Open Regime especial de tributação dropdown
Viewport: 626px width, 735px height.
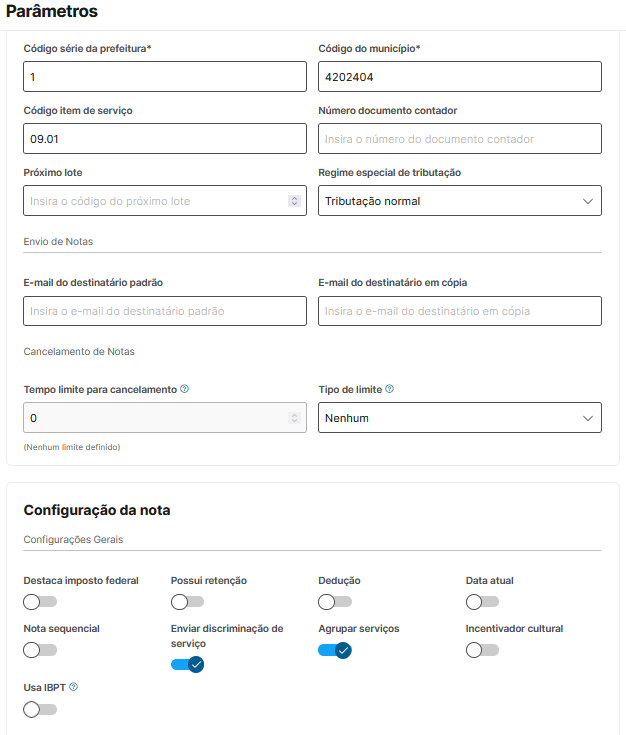(460, 201)
